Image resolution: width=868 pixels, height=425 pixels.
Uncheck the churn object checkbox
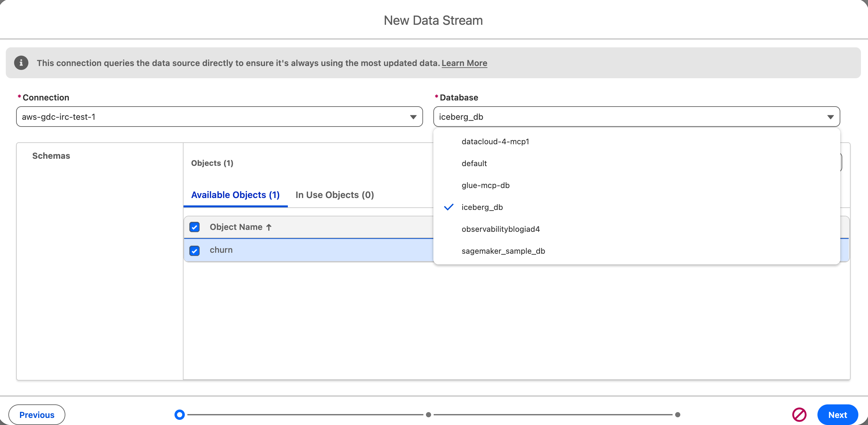(194, 250)
